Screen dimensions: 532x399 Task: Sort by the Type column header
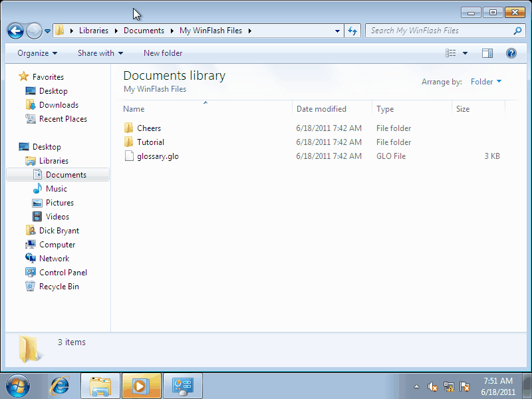click(x=412, y=109)
